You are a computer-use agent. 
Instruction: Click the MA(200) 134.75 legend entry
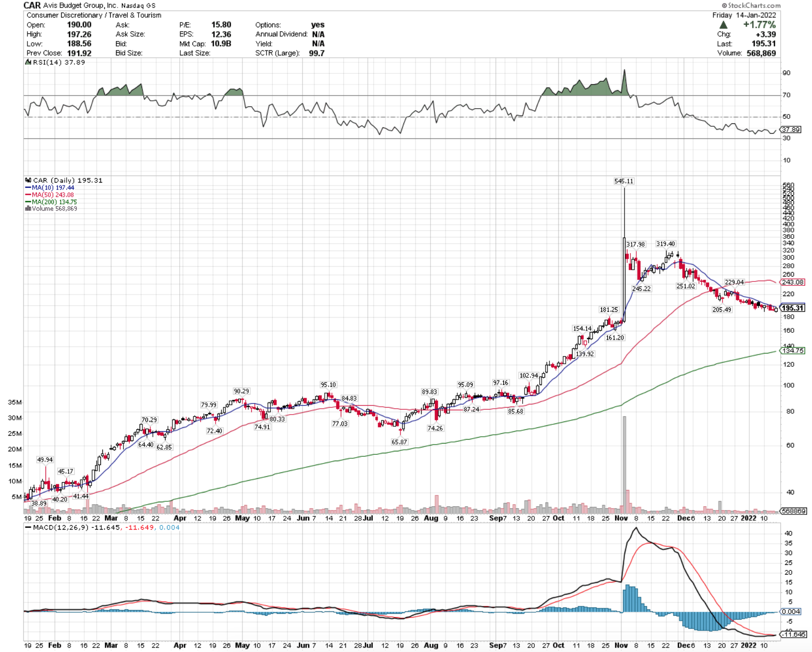pos(51,202)
